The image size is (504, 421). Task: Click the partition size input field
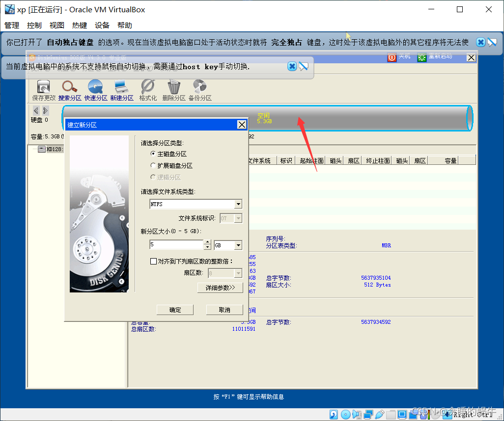pyautogui.click(x=176, y=245)
